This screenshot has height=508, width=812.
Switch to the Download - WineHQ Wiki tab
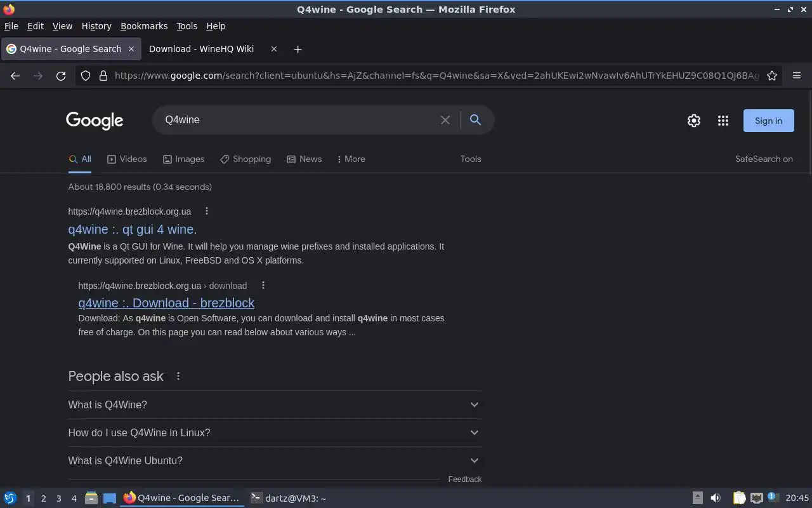(202, 49)
